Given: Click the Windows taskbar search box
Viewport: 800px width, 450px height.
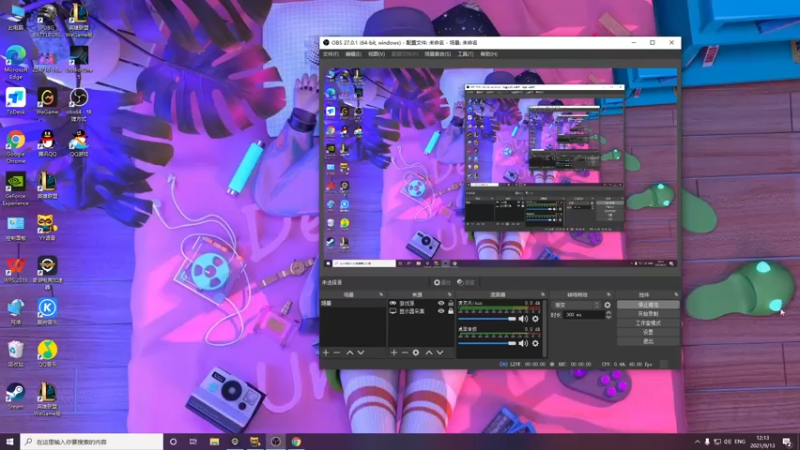Looking at the screenshot, I should pos(92,442).
